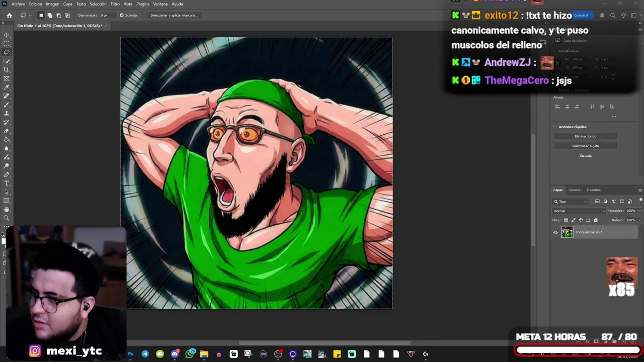Select the Move tool
Screen dimensions: 644x362
[7, 35]
